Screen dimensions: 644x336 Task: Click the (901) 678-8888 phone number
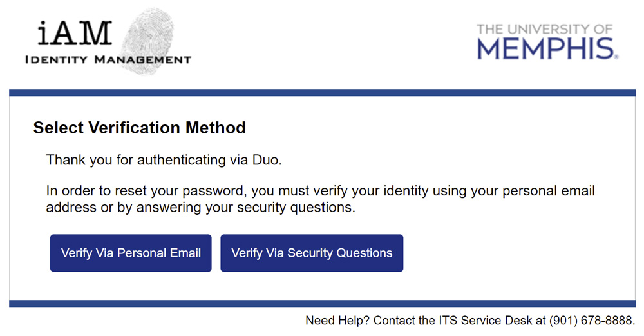591,321
